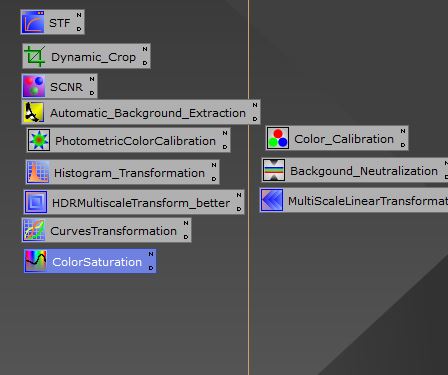Click the highlighted ColorSaturation label
Viewport: 448px width, 375px height.
97,262
